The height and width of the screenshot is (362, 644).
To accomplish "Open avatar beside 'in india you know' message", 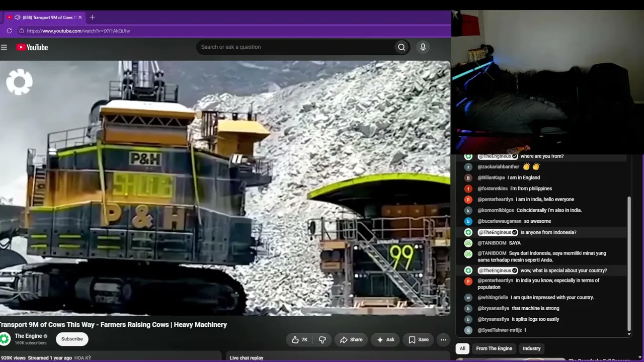I will [x=468, y=282].
